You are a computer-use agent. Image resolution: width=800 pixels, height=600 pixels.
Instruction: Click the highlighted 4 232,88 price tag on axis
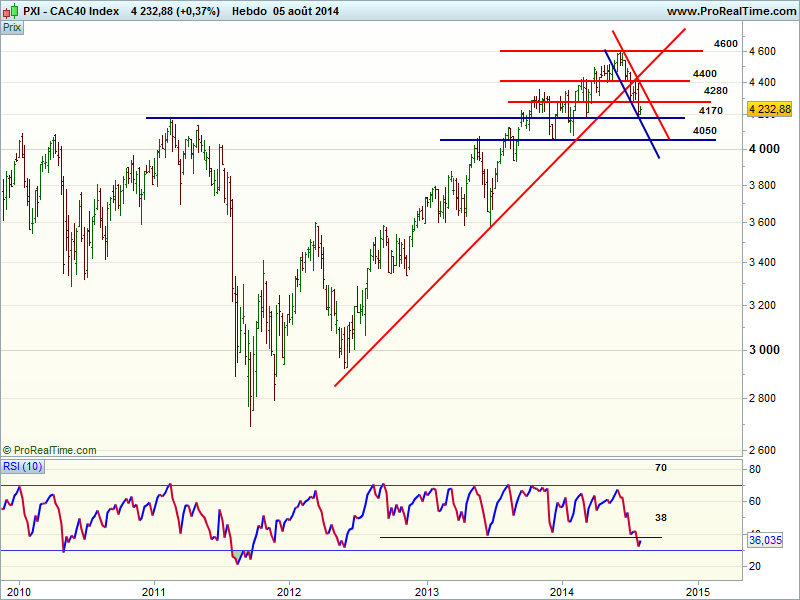coord(769,109)
